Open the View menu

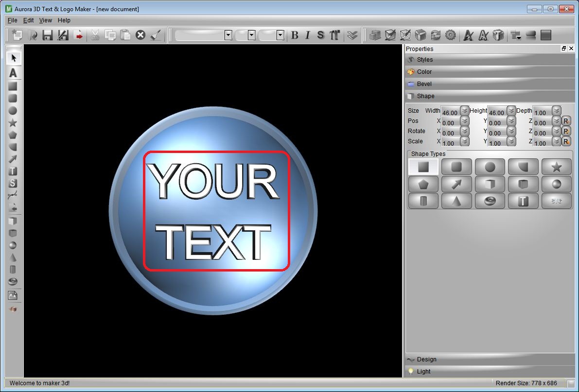45,20
